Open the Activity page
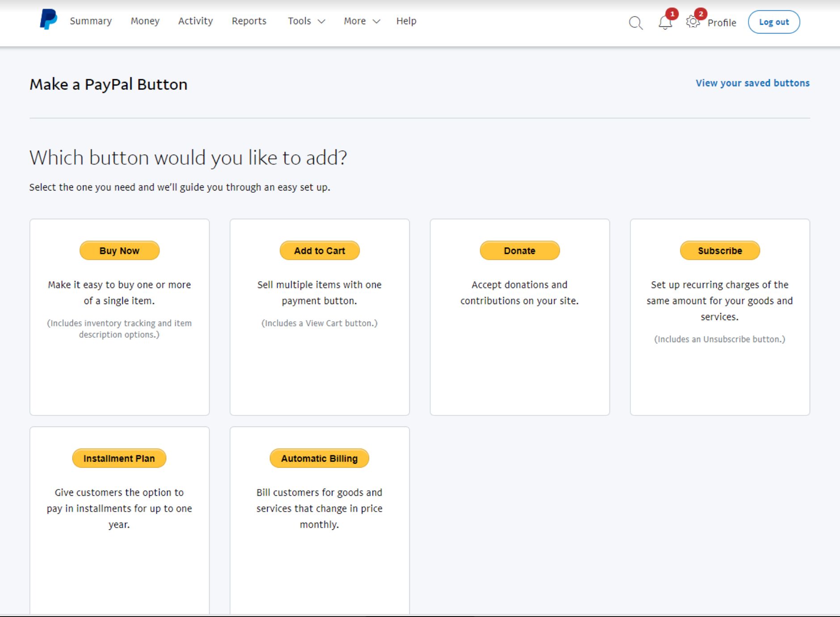 195,21
